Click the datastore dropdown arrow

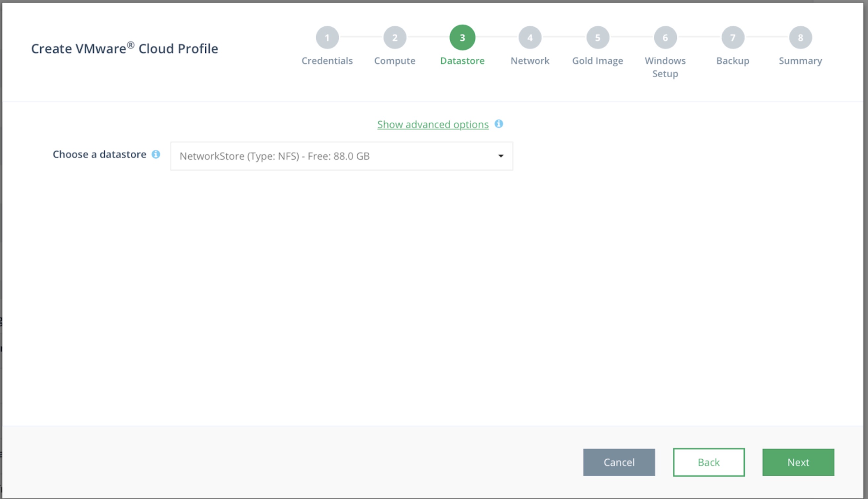pyautogui.click(x=500, y=156)
